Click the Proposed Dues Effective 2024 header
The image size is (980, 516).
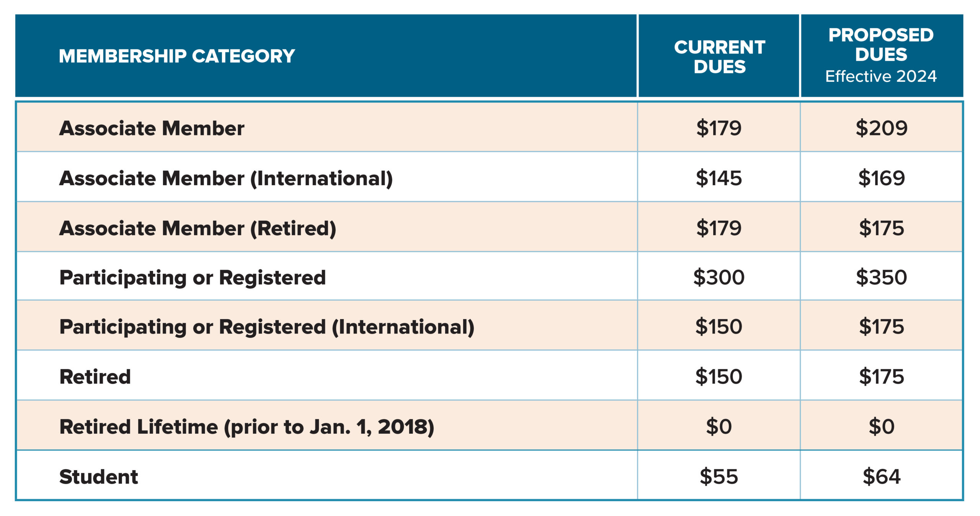pyautogui.click(x=881, y=55)
